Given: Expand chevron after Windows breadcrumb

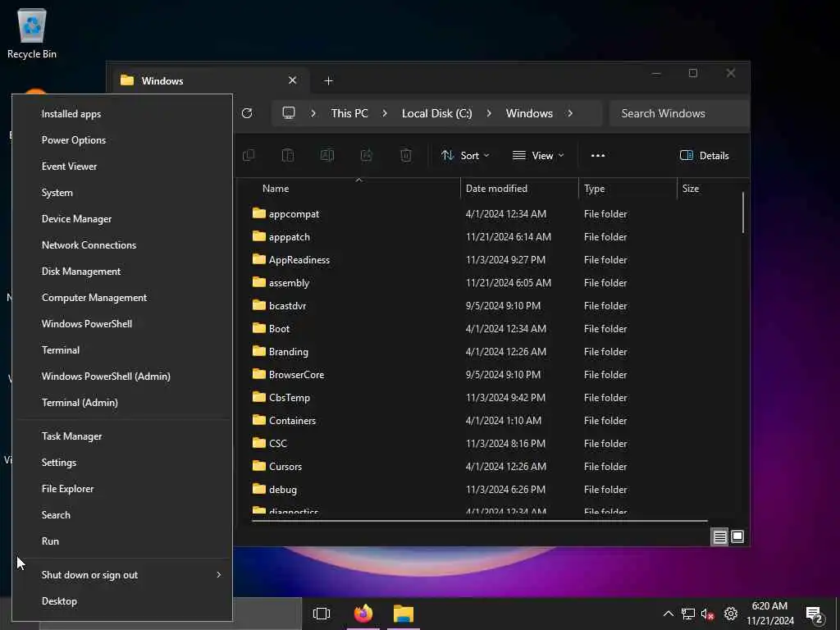Looking at the screenshot, I should [570, 113].
